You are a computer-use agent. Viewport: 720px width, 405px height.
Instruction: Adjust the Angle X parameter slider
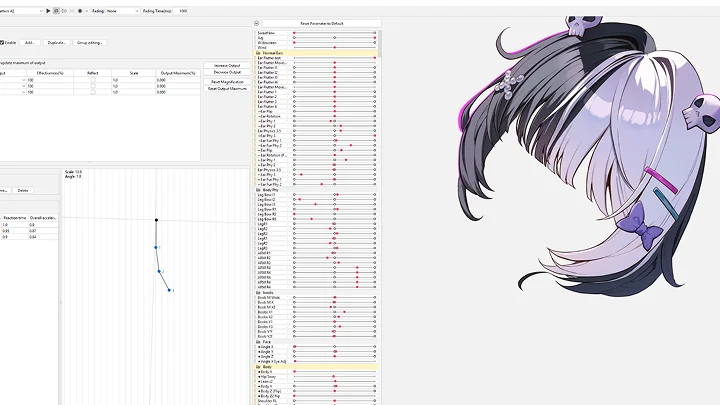(x=334, y=347)
